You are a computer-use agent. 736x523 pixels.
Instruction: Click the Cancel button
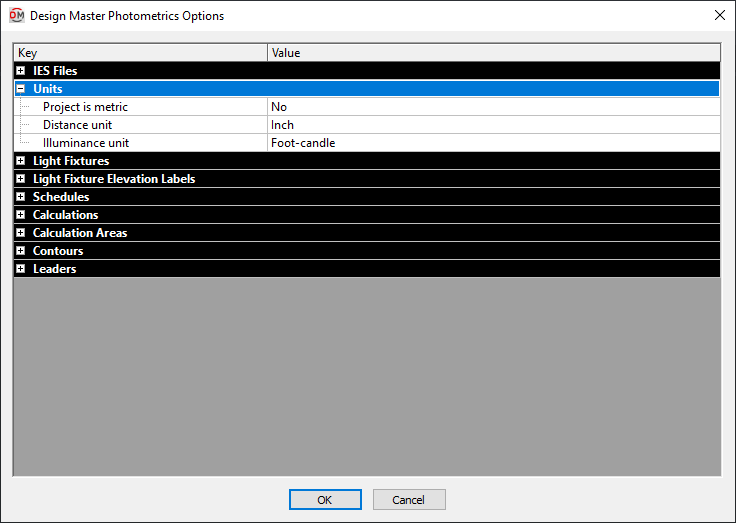[409, 500]
